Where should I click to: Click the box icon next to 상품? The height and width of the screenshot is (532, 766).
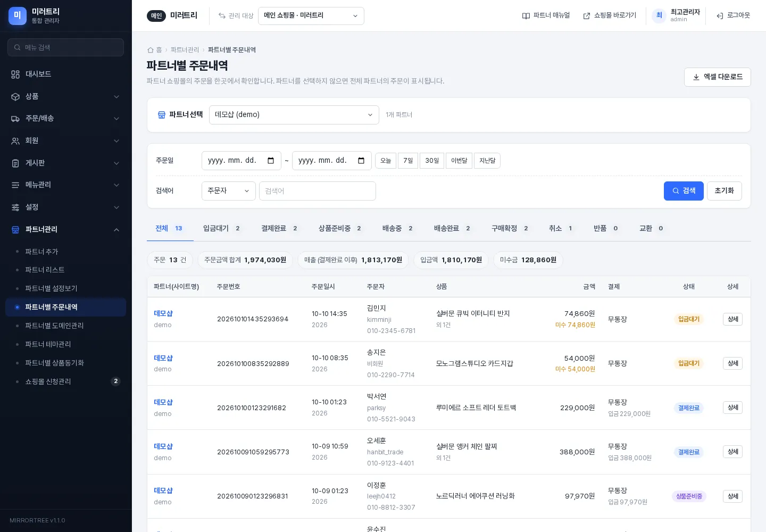click(x=15, y=97)
